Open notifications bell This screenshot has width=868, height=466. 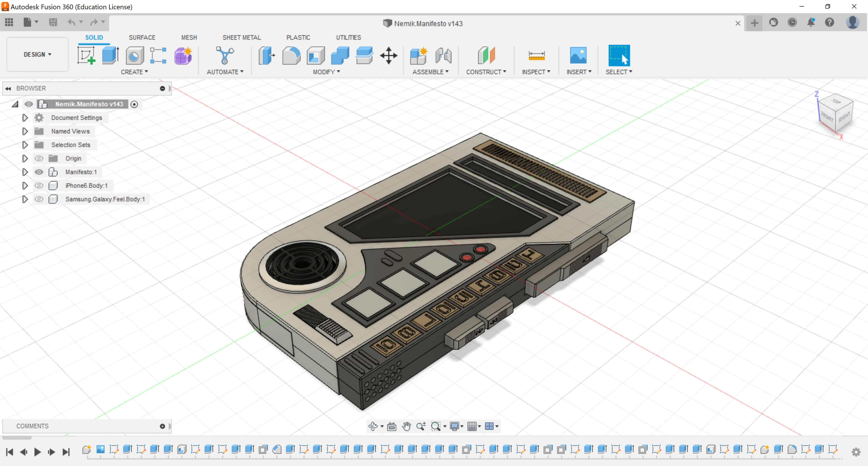[x=811, y=23]
